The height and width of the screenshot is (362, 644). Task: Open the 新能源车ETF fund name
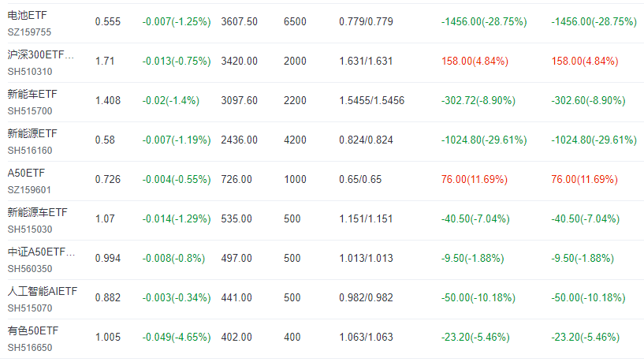click(x=37, y=212)
